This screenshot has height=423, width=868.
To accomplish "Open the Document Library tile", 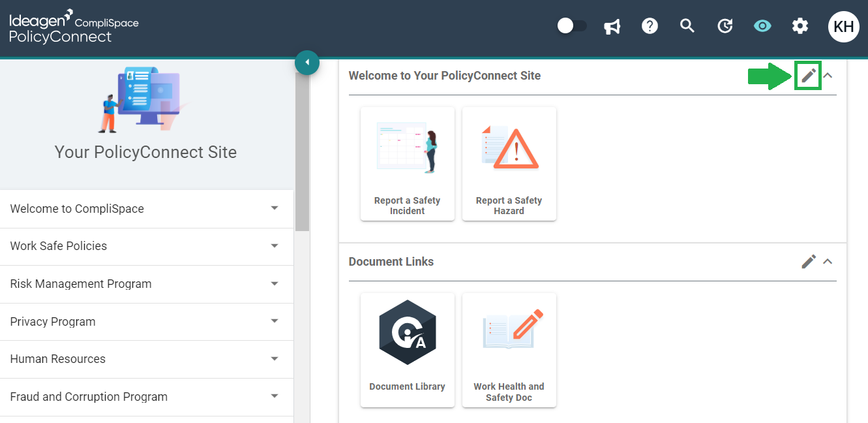I will tap(408, 350).
